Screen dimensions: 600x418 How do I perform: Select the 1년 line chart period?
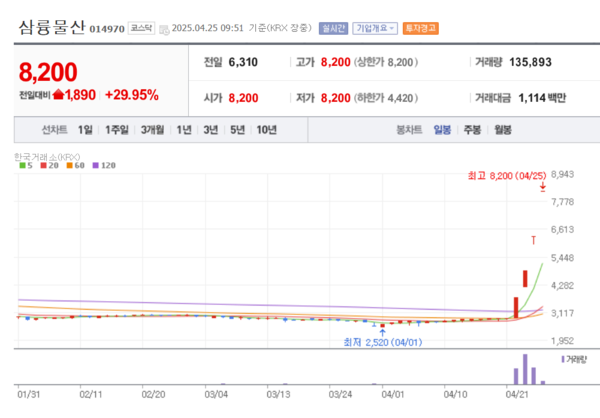(x=184, y=130)
